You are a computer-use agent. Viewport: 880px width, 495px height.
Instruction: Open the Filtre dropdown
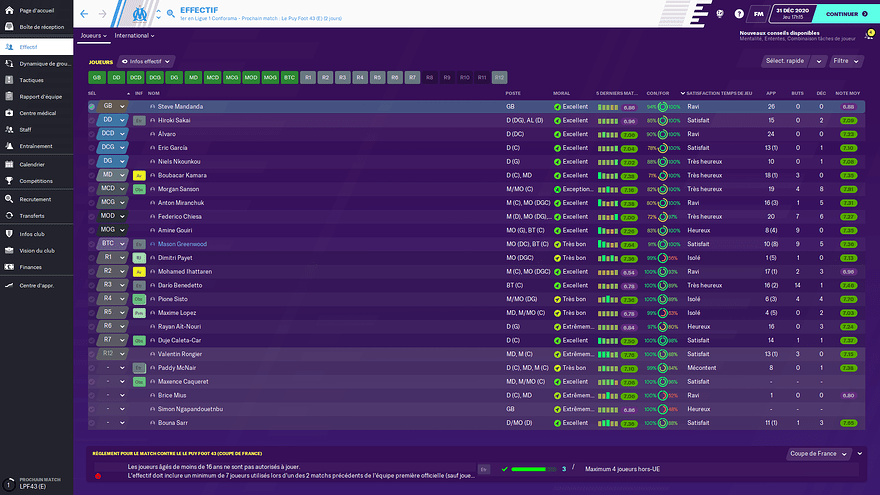[845, 61]
